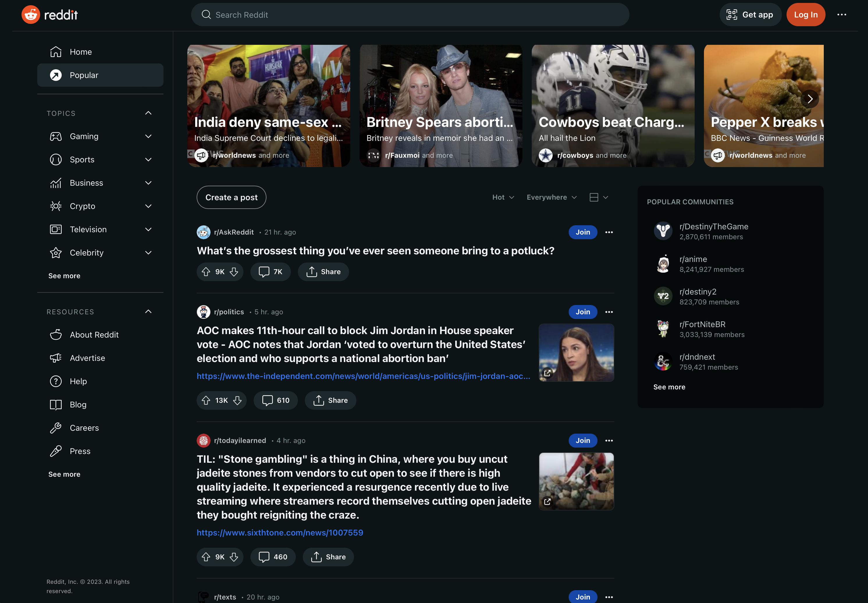Open the Everywhere location dropdown
The image size is (868, 603).
pyautogui.click(x=552, y=197)
